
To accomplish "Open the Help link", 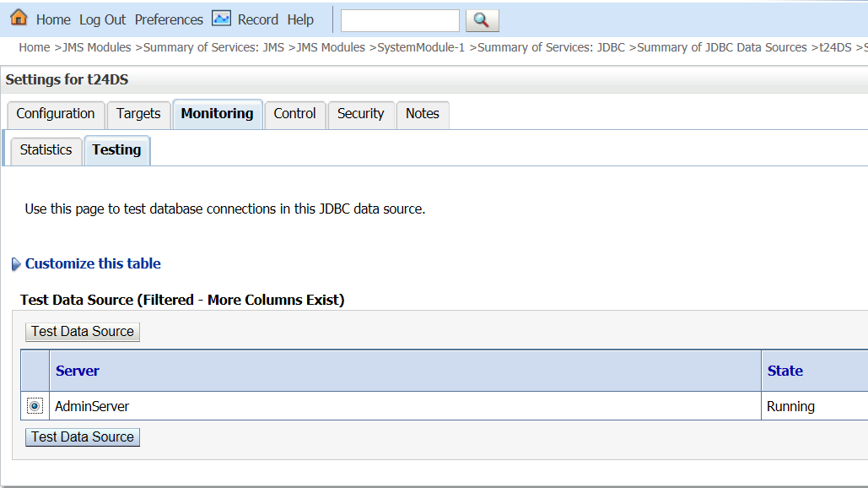I will click(300, 19).
